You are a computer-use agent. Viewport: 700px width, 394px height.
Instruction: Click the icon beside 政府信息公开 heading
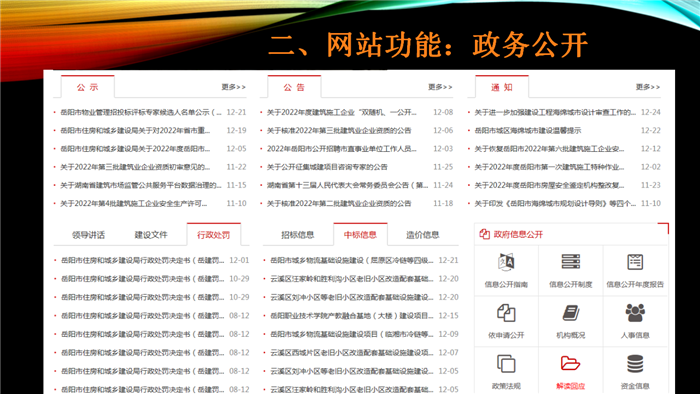pos(484,234)
